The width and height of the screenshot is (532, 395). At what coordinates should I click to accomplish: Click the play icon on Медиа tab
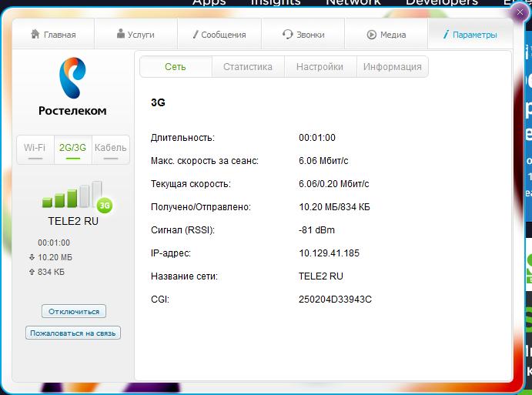tap(371, 35)
